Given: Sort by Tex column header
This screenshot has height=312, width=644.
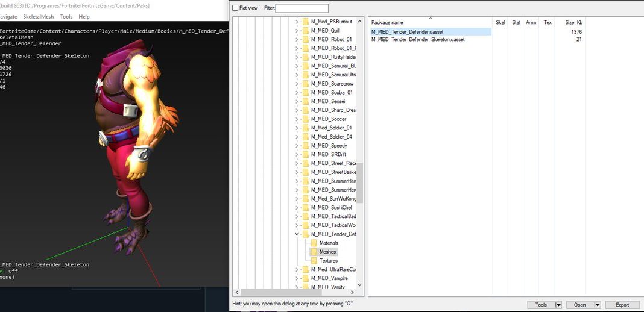Looking at the screenshot, I should [x=548, y=22].
